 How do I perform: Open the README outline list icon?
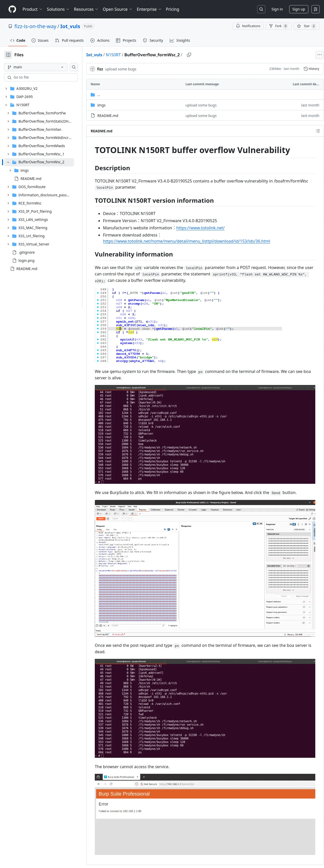click(x=318, y=131)
